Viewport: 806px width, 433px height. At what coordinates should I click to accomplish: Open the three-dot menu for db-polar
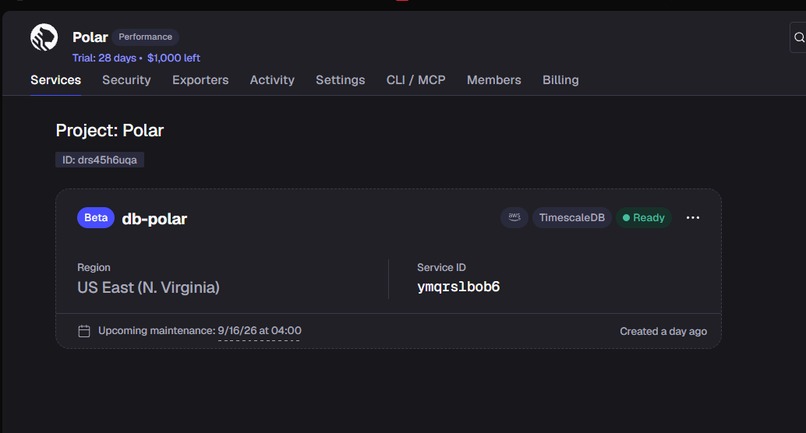point(693,218)
